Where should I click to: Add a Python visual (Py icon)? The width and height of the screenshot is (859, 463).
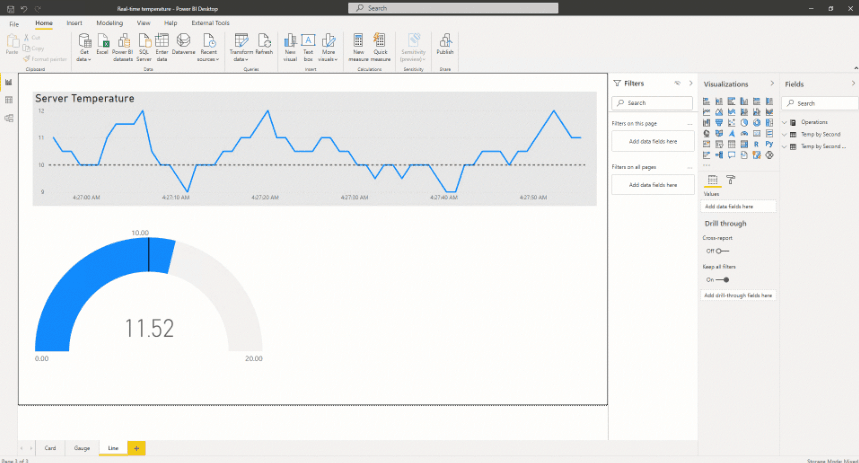coord(769,144)
